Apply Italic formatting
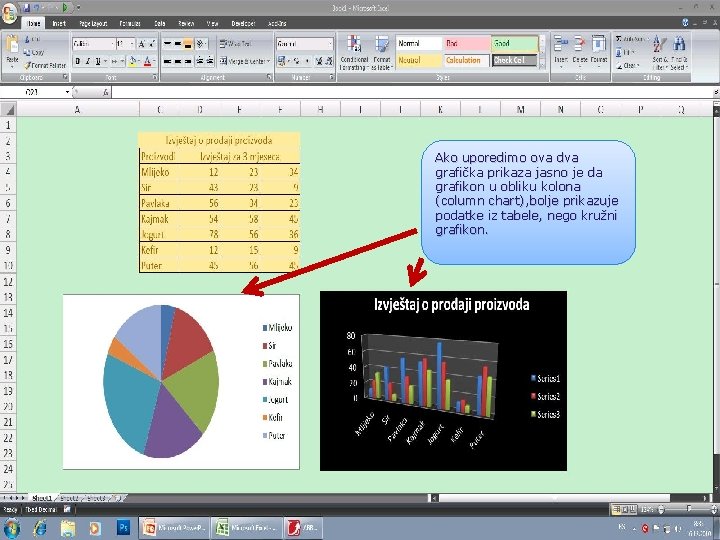The image size is (720, 540). coord(88,61)
